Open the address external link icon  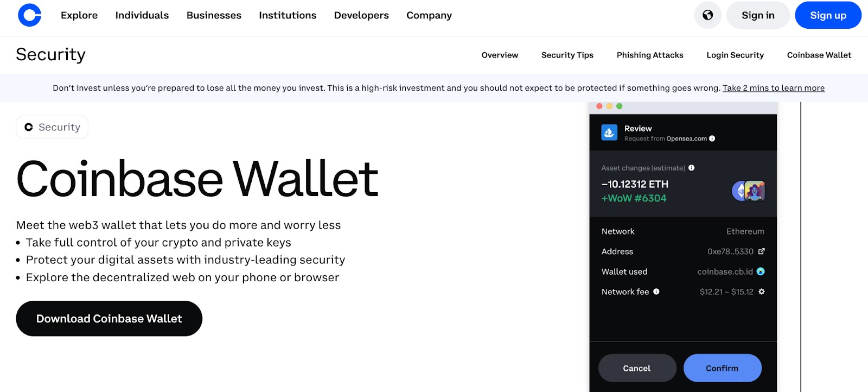pyautogui.click(x=762, y=251)
